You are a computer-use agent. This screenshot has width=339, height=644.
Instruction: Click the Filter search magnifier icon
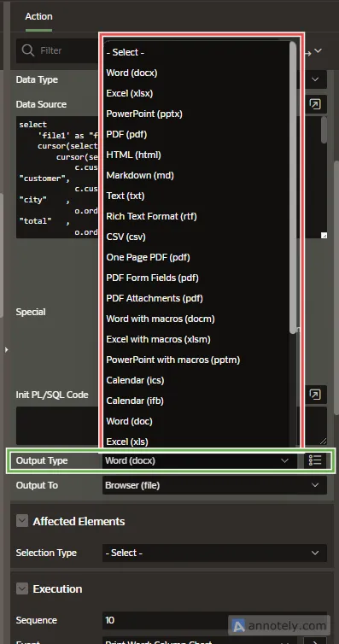[28, 50]
